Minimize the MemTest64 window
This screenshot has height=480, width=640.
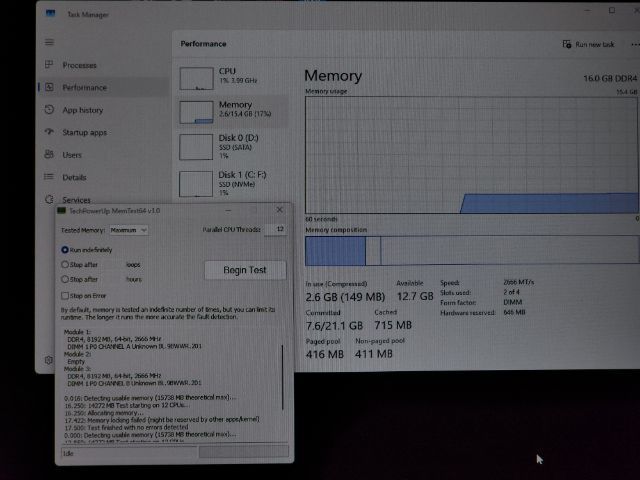click(228, 210)
